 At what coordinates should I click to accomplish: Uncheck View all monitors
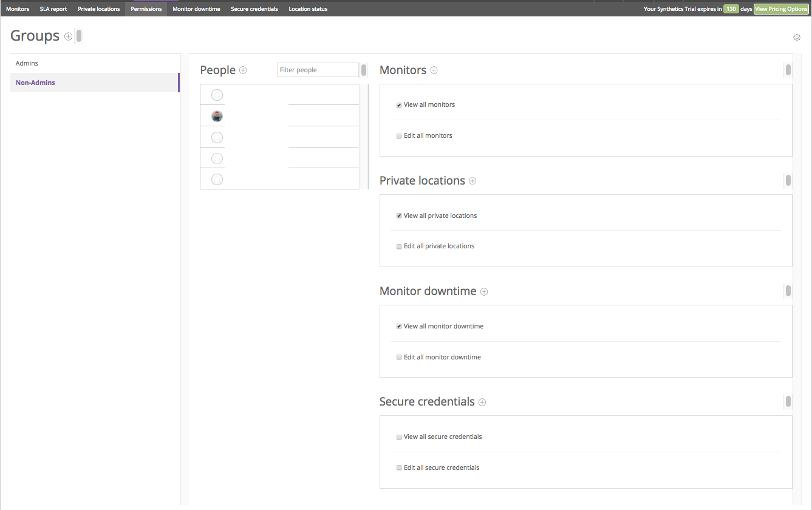point(399,105)
